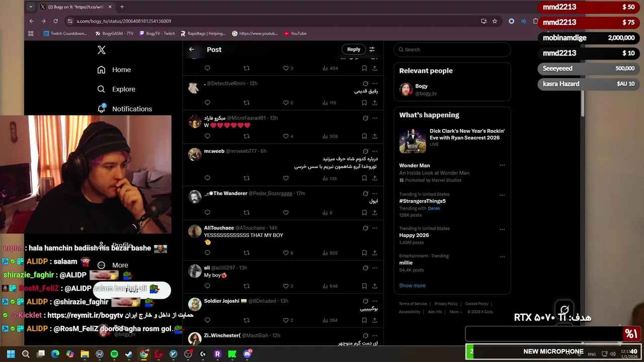Reply to ali's 'My boy' post

coord(207,286)
